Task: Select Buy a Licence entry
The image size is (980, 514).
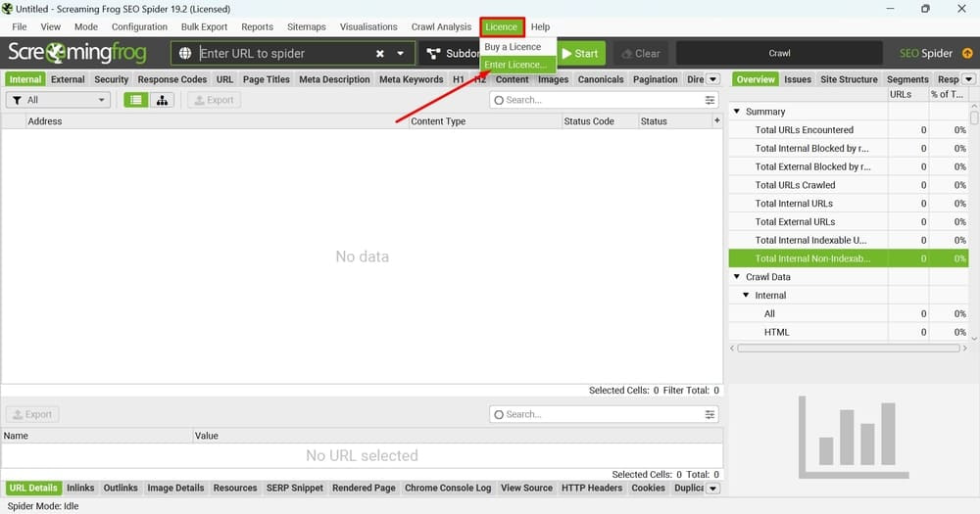Action: (x=516, y=47)
